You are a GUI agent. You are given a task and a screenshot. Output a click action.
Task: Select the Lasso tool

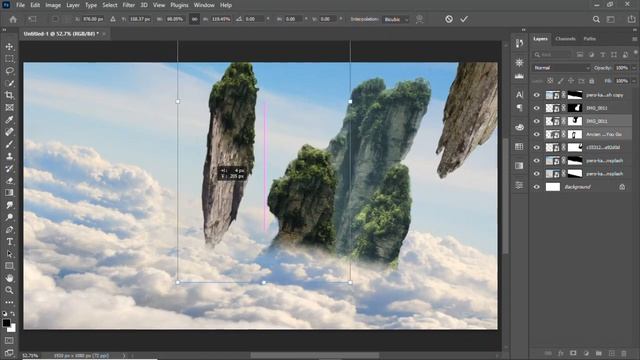click(x=9, y=71)
